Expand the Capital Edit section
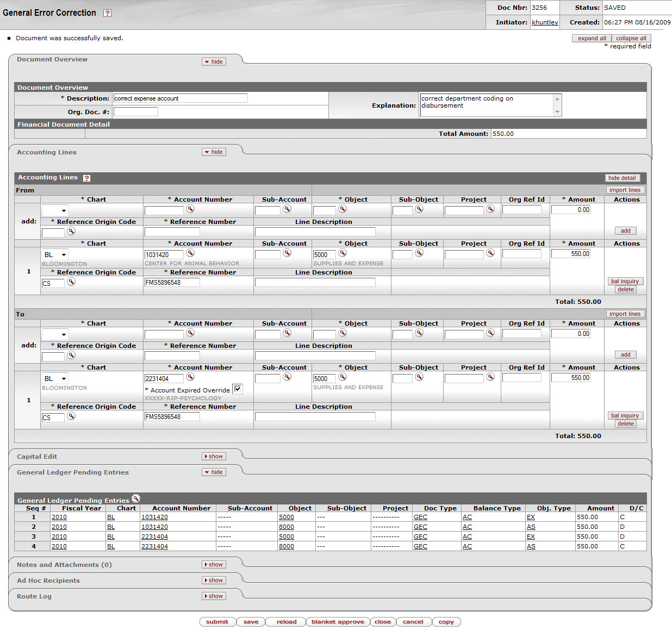Viewport: 672px width, 630px height. [x=214, y=457]
